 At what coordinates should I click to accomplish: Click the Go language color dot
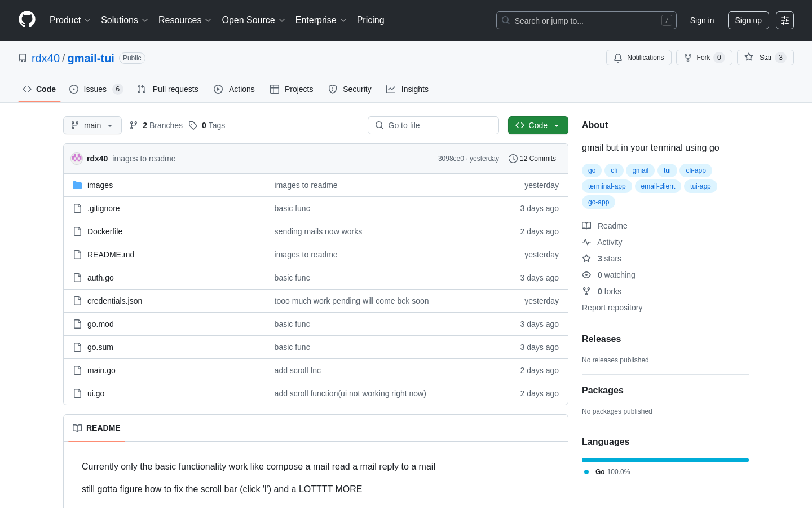586,472
